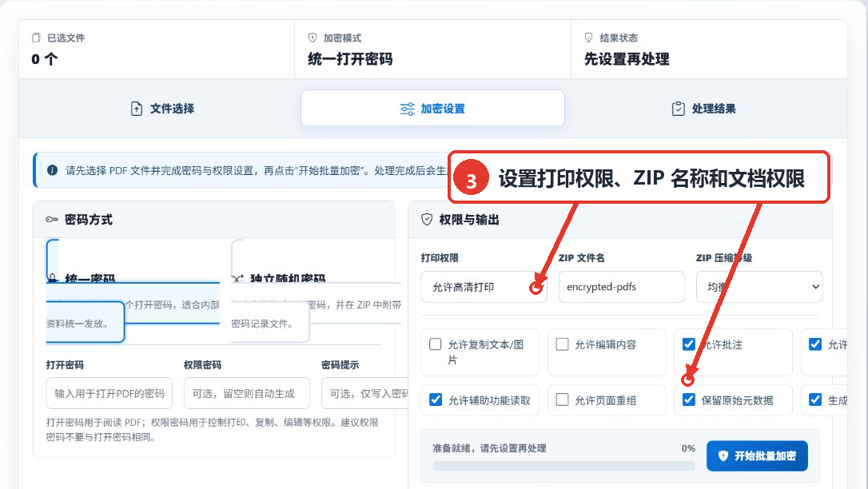Click the 打开密码 input field

[109, 393]
